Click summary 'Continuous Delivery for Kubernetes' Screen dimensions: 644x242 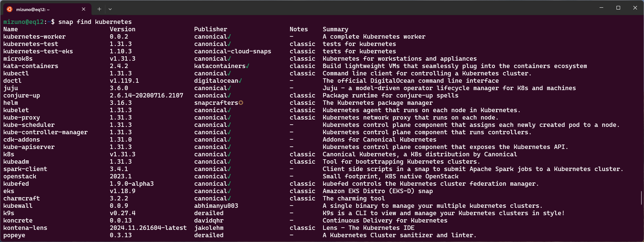click(385, 221)
